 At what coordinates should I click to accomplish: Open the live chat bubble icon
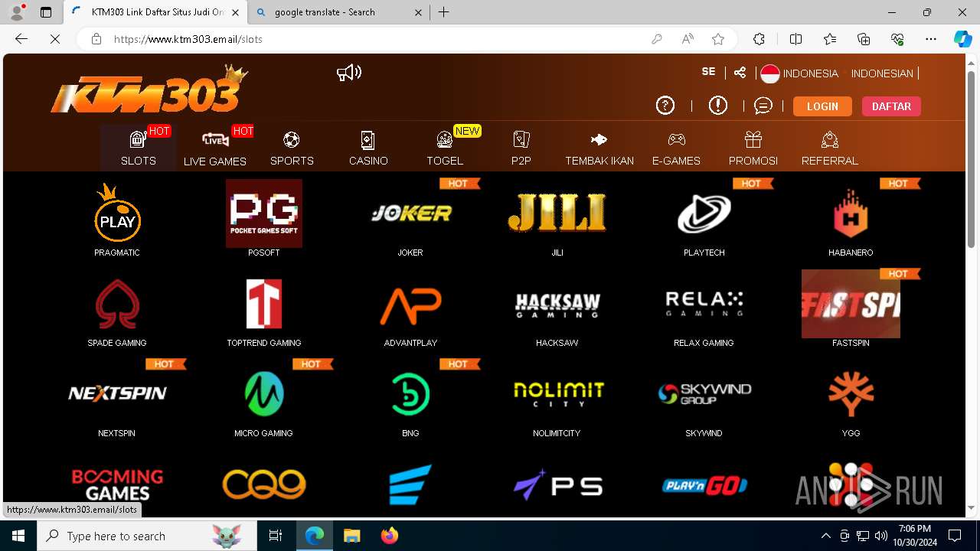pos(763,106)
